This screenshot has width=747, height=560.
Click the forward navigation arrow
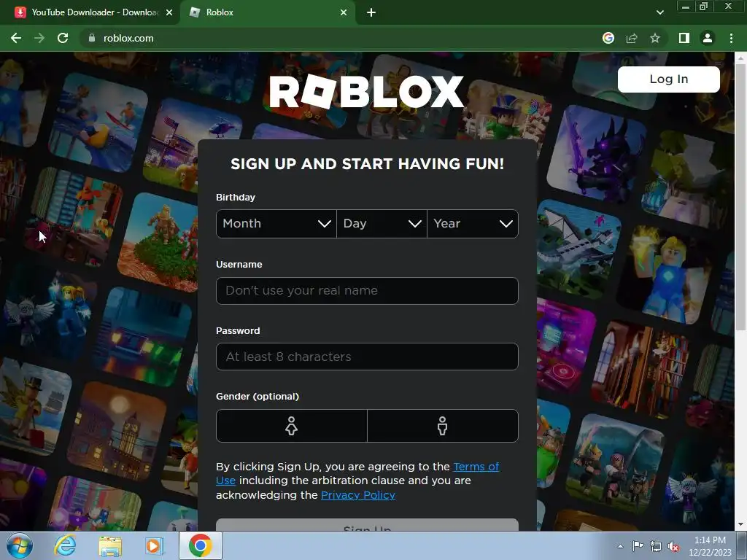coord(39,38)
